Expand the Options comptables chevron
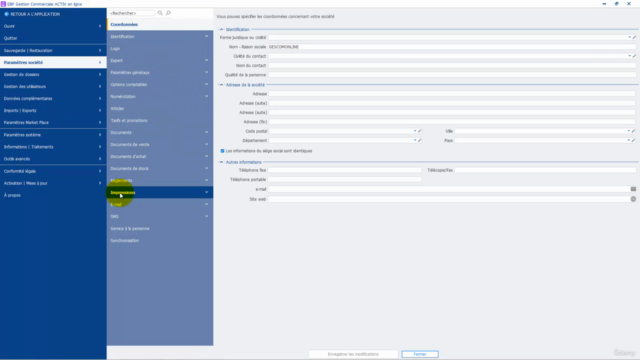640x360 pixels. (207, 84)
